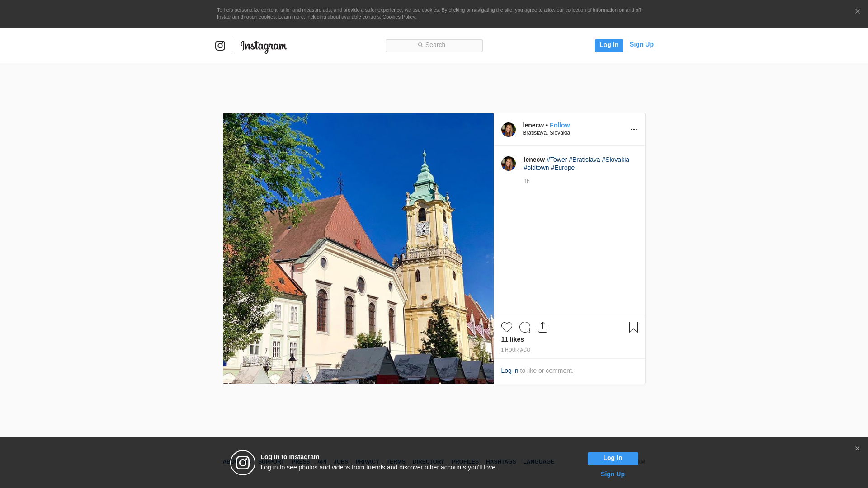Dismiss the cookie notice banner
Image resolution: width=868 pixels, height=488 pixels.
tap(857, 12)
